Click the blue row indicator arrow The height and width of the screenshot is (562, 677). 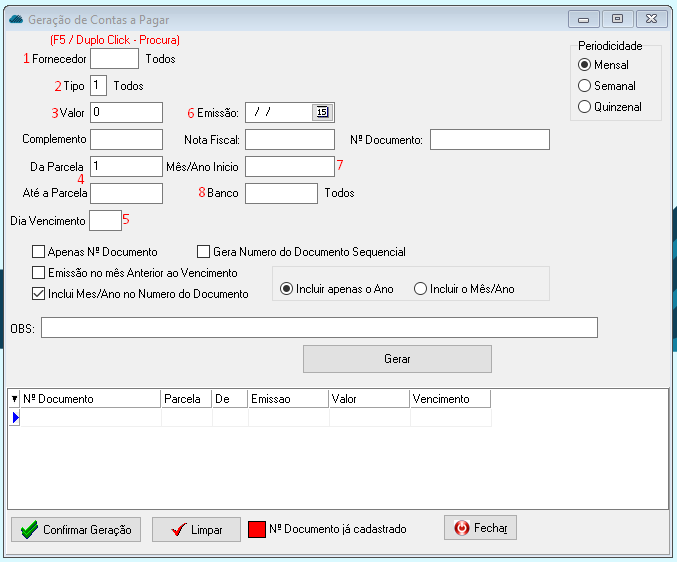14,418
